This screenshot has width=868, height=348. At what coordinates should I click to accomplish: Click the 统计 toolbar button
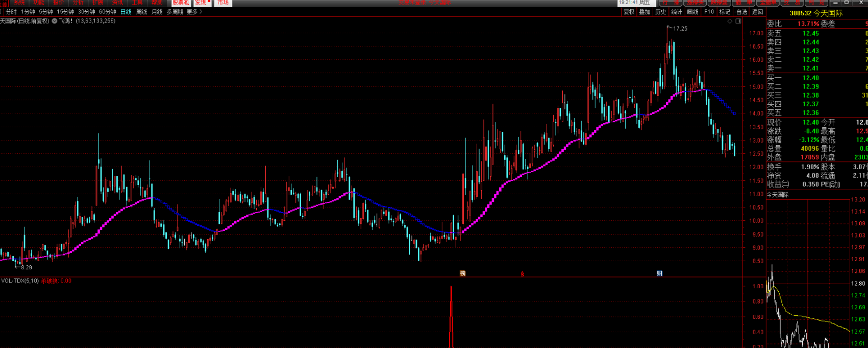pyautogui.click(x=677, y=12)
